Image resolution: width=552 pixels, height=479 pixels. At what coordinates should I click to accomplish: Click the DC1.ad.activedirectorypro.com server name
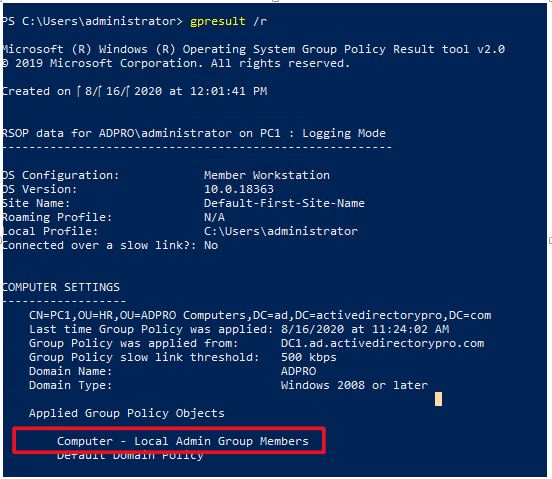pos(383,344)
